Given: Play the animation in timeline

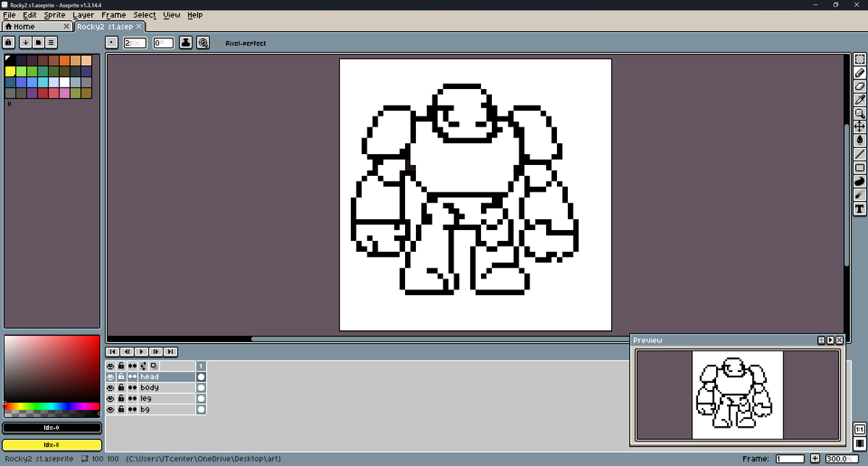Looking at the screenshot, I should [142, 352].
